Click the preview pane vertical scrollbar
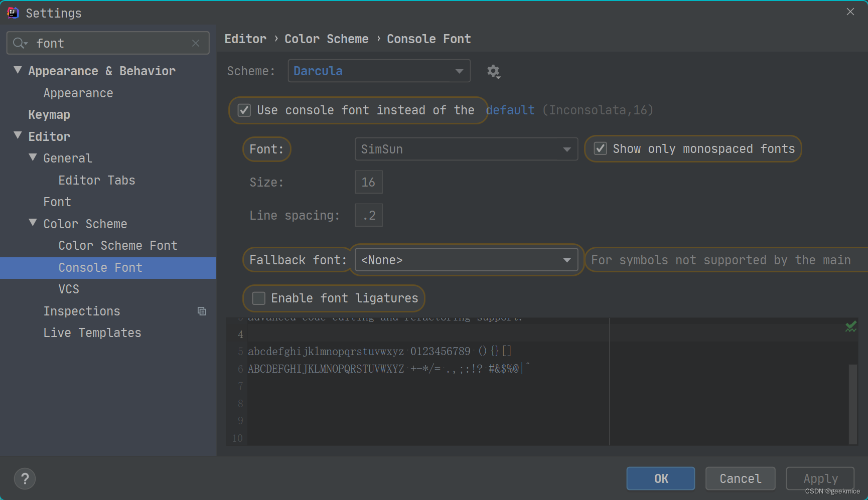Viewport: 868px width, 500px height. pos(853,404)
